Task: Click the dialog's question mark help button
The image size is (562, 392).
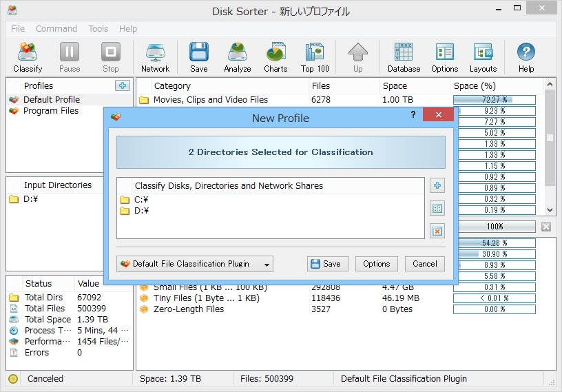Action: coord(413,114)
